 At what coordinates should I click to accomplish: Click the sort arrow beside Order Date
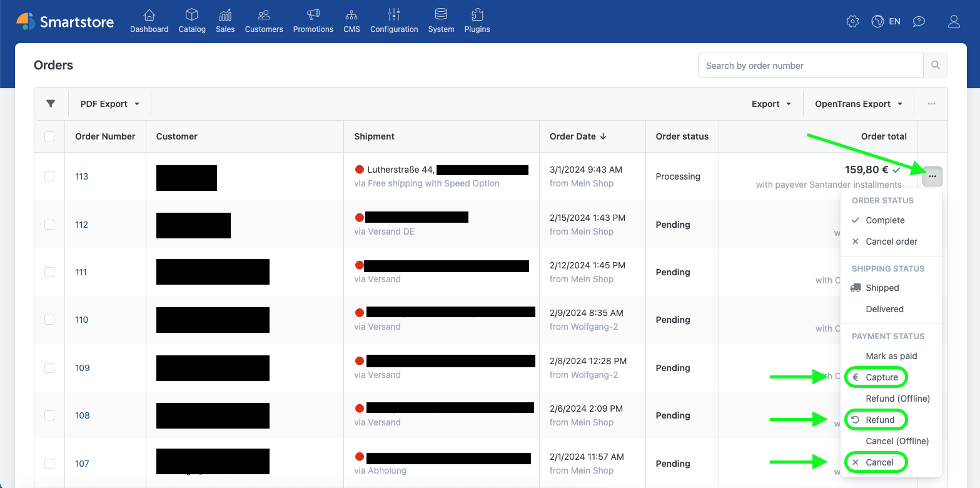pyautogui.click(x=604, y=136)
